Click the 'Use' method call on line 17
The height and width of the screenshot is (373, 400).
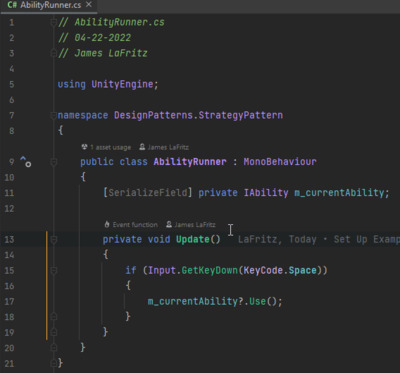pos(257,301)
